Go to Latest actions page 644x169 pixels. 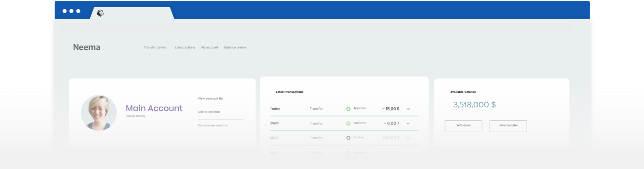(185, 47)
